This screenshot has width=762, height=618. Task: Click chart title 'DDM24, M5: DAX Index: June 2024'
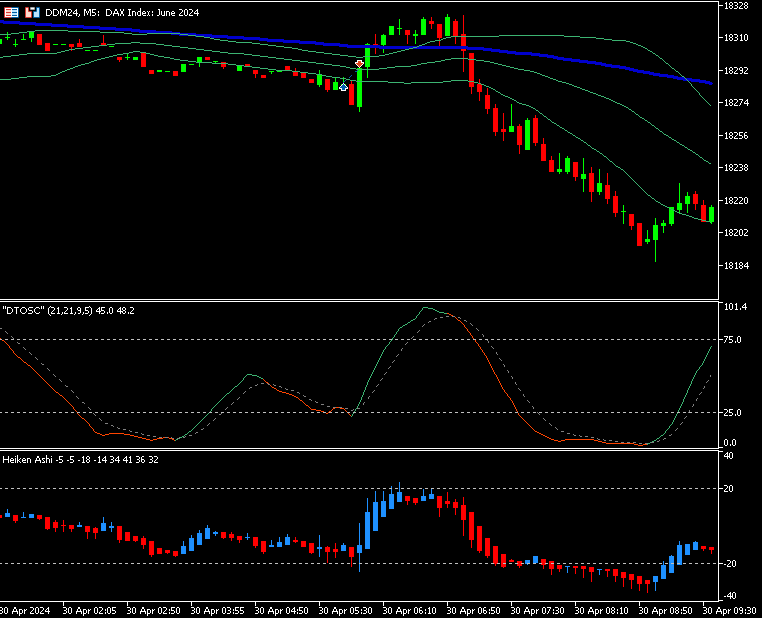(122, 13)
